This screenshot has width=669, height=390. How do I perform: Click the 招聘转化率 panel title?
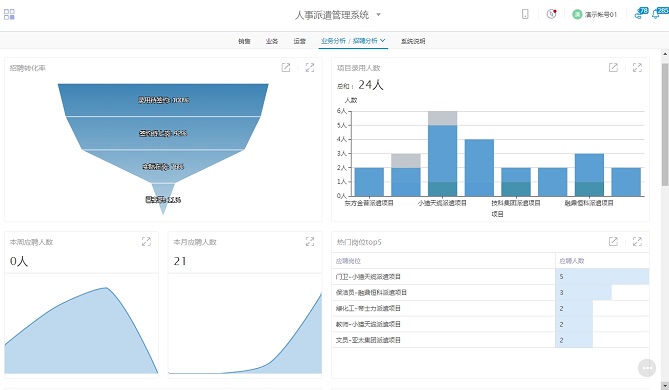coord(27,68)
